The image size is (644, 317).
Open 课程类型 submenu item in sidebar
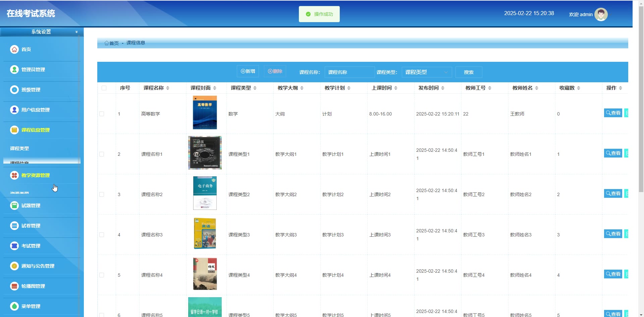click(19, 148)
